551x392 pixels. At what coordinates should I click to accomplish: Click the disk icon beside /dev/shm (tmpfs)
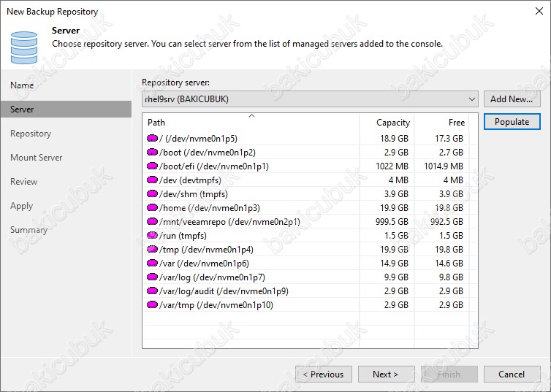point(152,193)
